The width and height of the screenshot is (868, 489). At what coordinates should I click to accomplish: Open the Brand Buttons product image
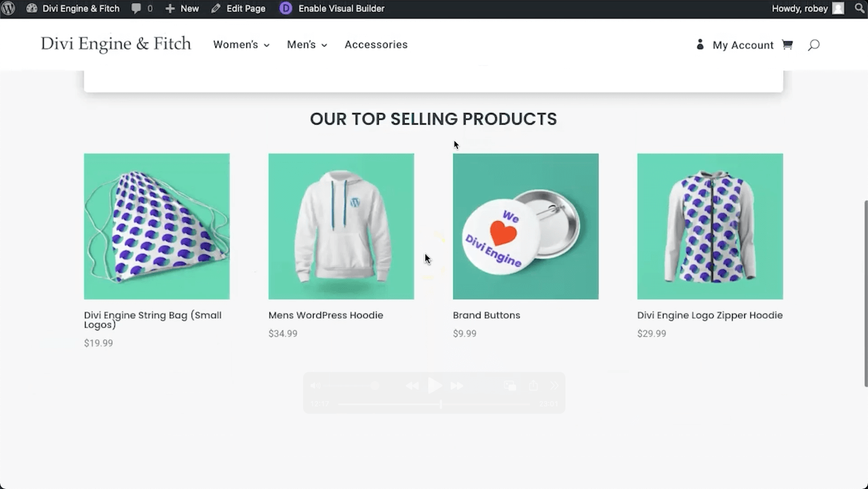[x=525, y=226]
